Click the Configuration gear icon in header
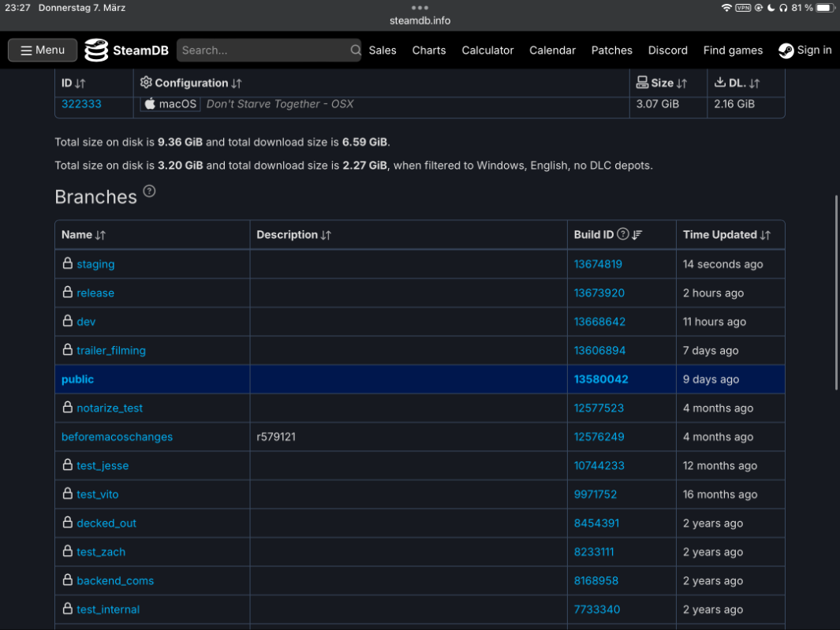The image size is (840, 630). pos(146,83)
